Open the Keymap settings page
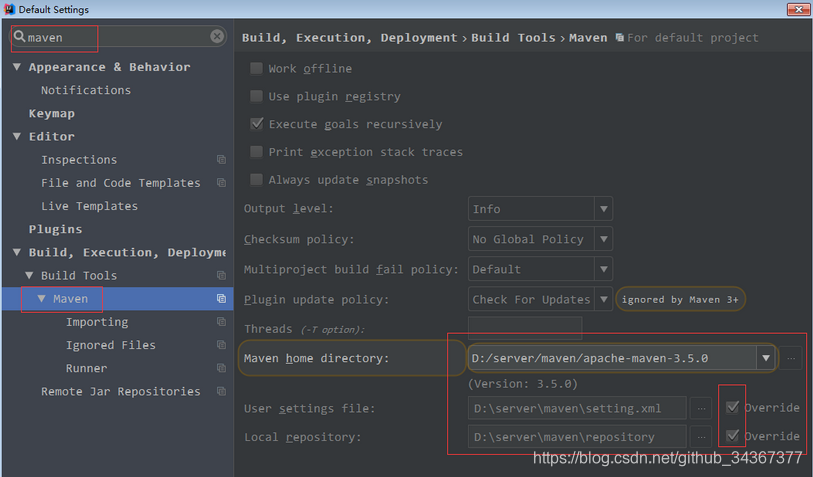813x477 pixels. click(x=52, y=114)
